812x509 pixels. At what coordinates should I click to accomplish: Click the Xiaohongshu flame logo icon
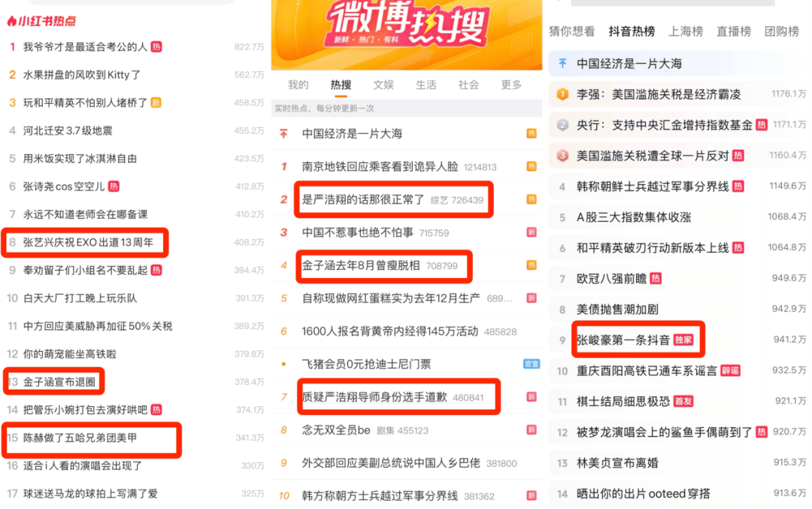point(11,21)
